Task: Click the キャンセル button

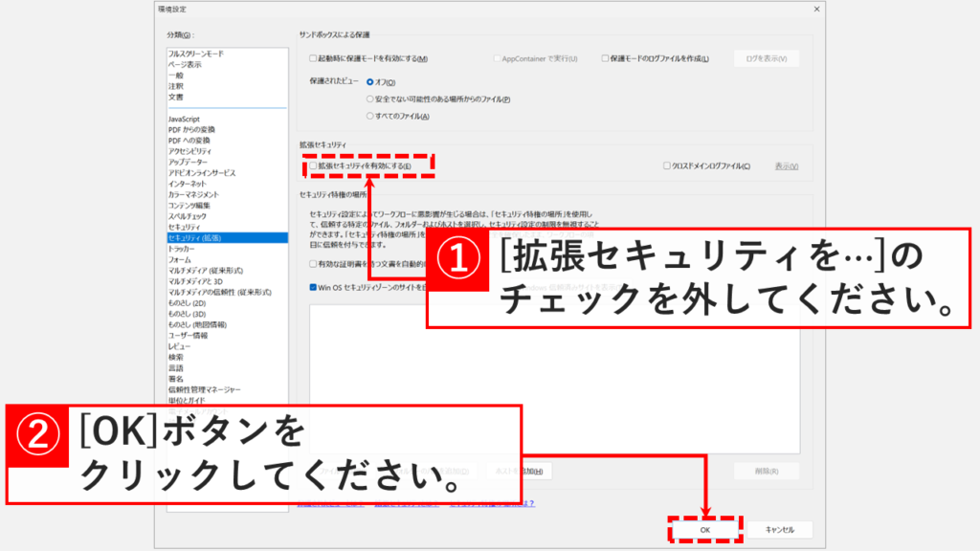Action: (x=780, y=530)
